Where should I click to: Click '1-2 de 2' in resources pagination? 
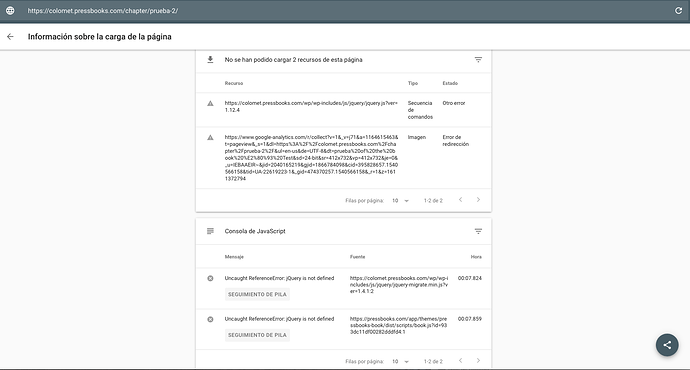433,201
